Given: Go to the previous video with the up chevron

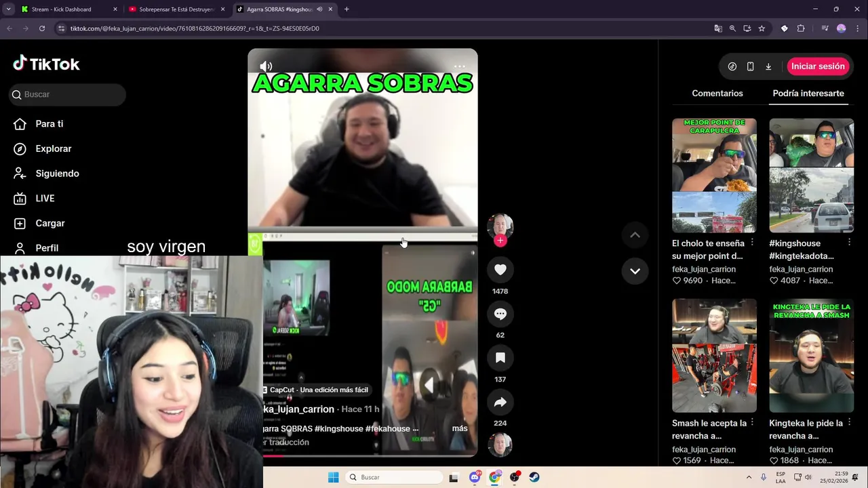Looking at the screenshot, I should [635, 235].
